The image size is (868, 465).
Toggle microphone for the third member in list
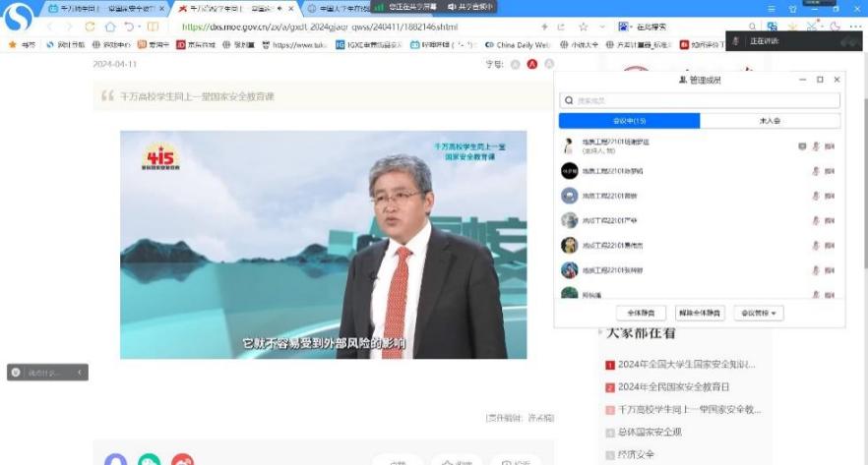816,196
